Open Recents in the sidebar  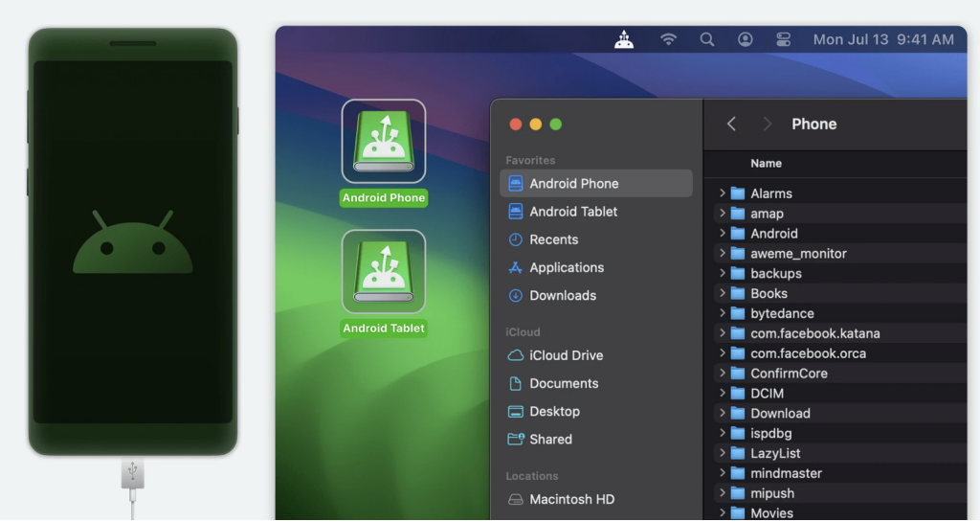tap(596, 239)
